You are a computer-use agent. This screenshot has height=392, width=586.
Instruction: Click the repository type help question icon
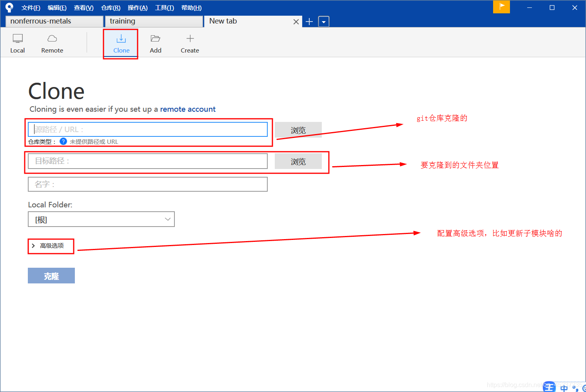point(63,141)
